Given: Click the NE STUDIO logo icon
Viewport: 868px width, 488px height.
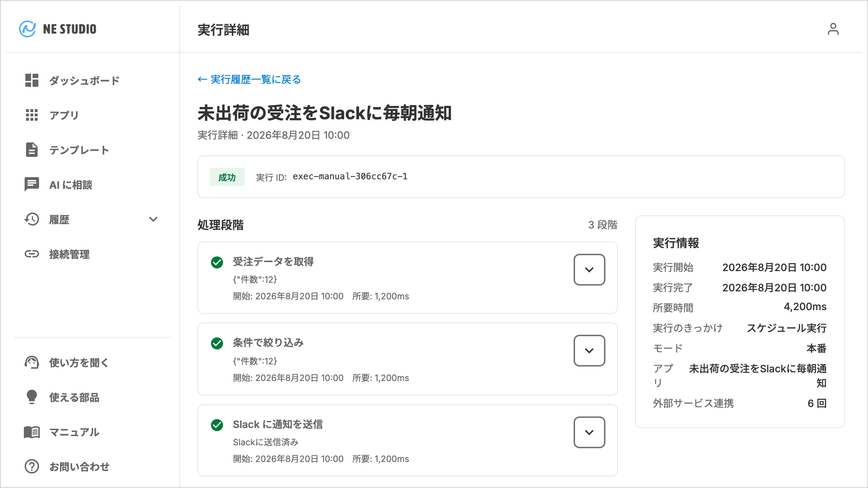Looking at the screenshot, I should [x=27, y=29].
